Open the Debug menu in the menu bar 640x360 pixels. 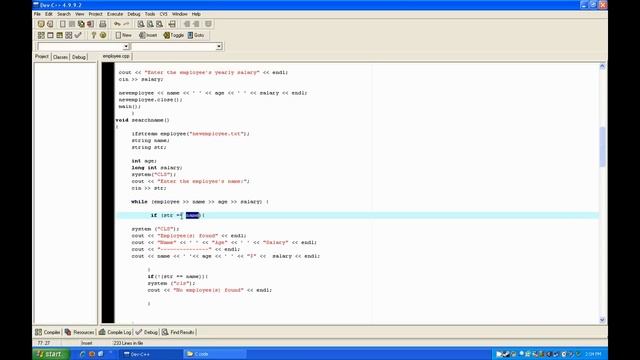(x=133, y=14)
